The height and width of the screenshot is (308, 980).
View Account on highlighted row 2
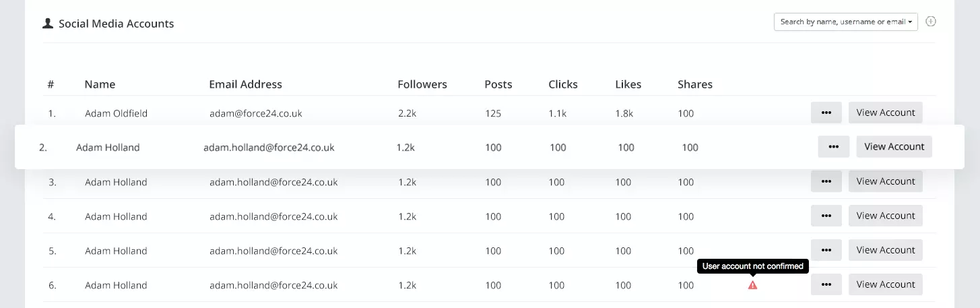coord(894,146)
